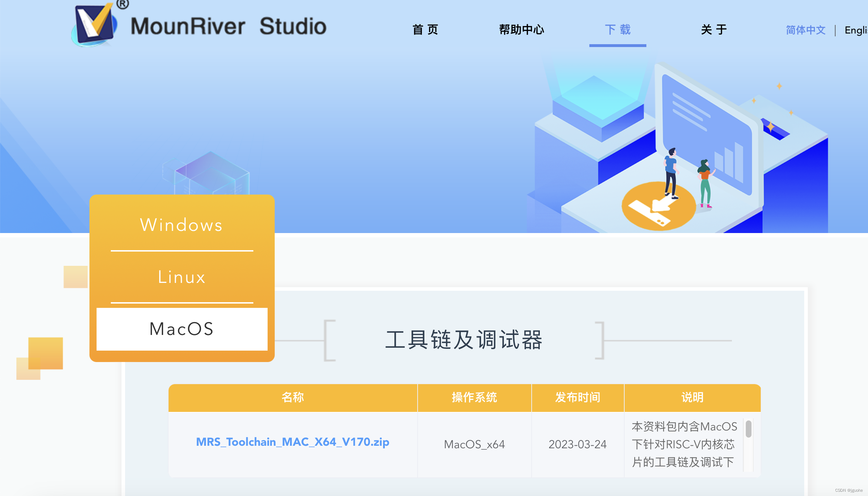Select Windows in the platform selector
The height and width of the screenshot is (496, 868).
tap(181, 225)
